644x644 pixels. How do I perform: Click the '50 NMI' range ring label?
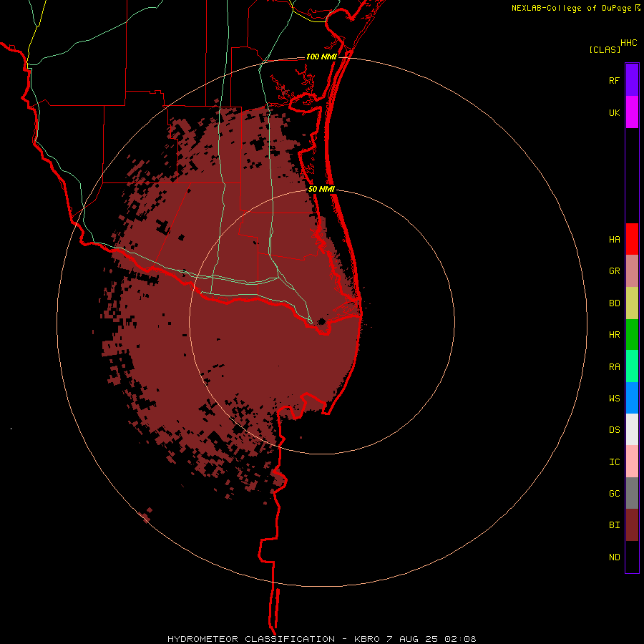click(321, 189)
